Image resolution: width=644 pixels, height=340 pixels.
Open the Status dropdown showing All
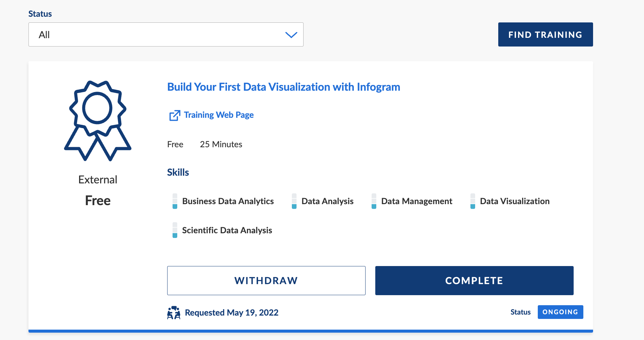(x=166, y=34)
